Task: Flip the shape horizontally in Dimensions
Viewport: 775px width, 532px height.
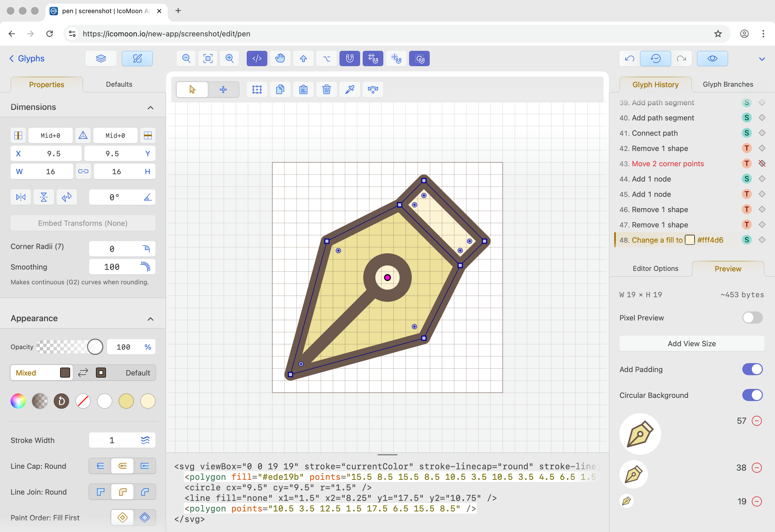Action: coord(20,197)
